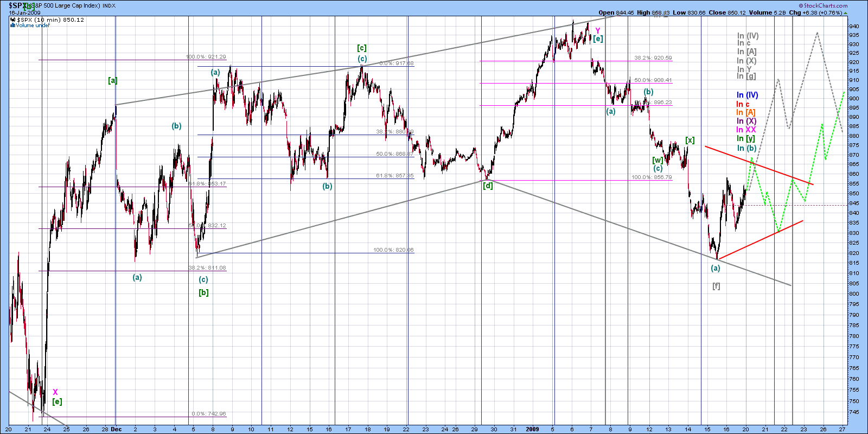Screen dimensions: 868x434
Task: Click the [e] label under magenta X
Action: (x=57, y=401)
